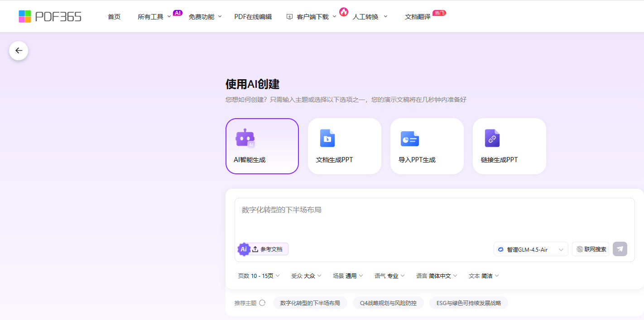644x320 pixels.
Task: Send the prompt with the paper plane icon
Action: tap(620, 249)
